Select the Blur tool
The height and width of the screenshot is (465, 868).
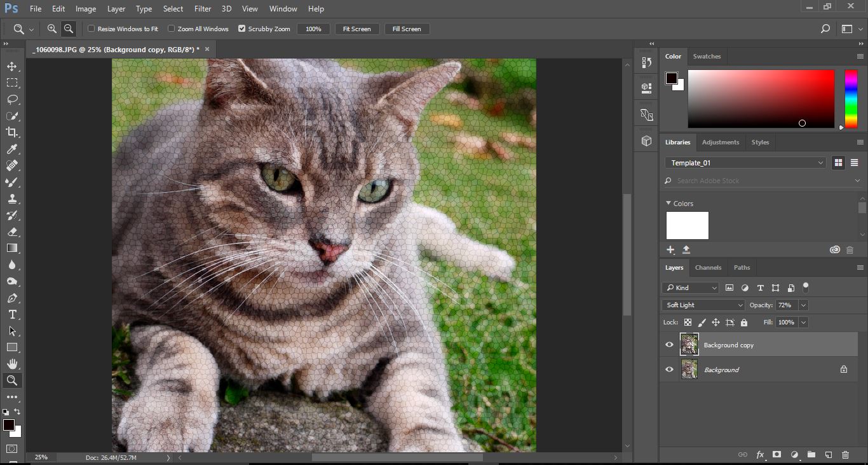click(12, 265)
